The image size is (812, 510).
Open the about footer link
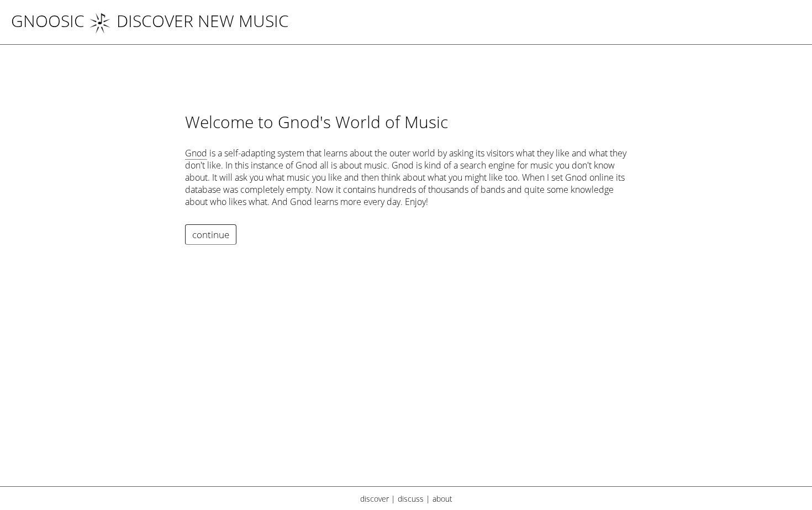[442, 498]
